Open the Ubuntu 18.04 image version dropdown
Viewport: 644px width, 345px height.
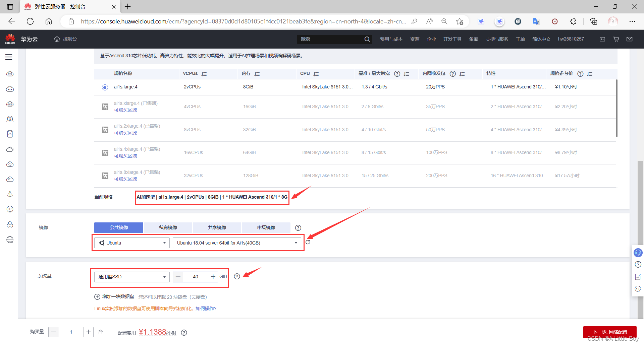coord(237,243)
